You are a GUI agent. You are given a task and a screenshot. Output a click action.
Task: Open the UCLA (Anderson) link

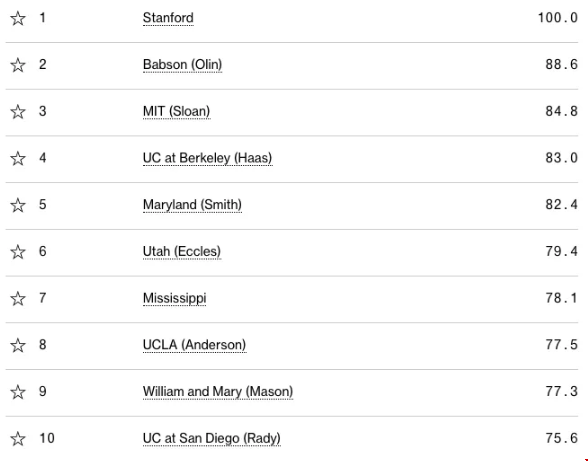coord(194,345)
